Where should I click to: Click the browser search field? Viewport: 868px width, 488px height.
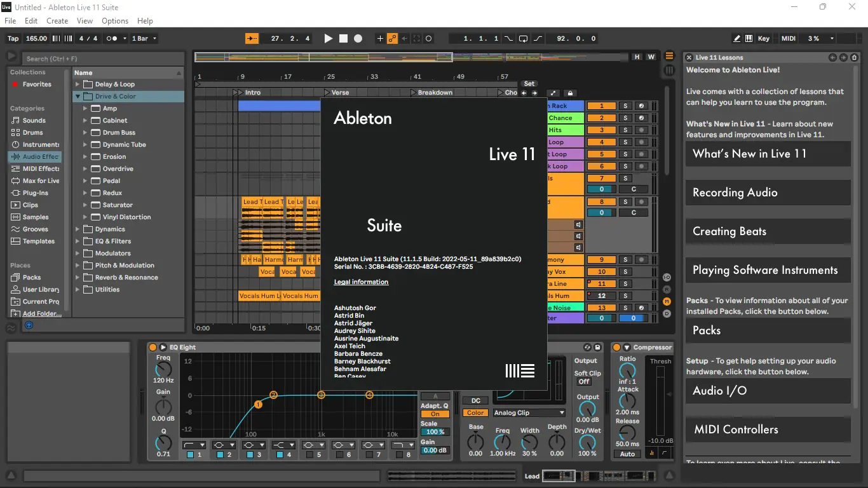[x=104, y=58]
